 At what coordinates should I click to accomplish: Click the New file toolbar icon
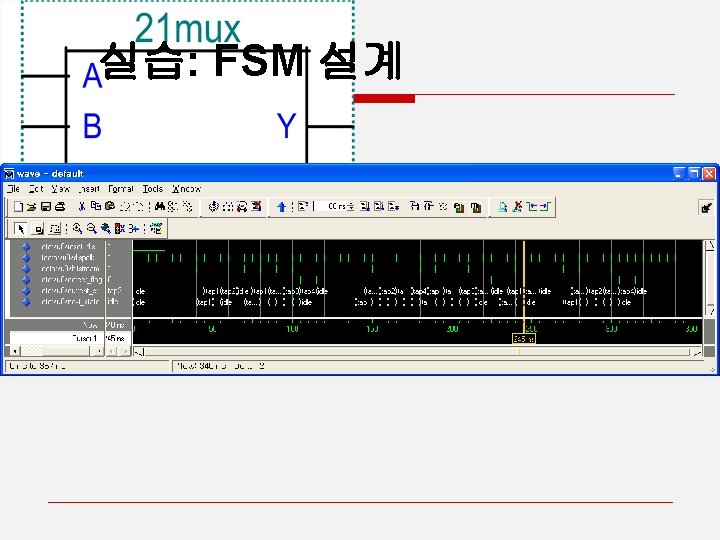[x=18, y=207]
